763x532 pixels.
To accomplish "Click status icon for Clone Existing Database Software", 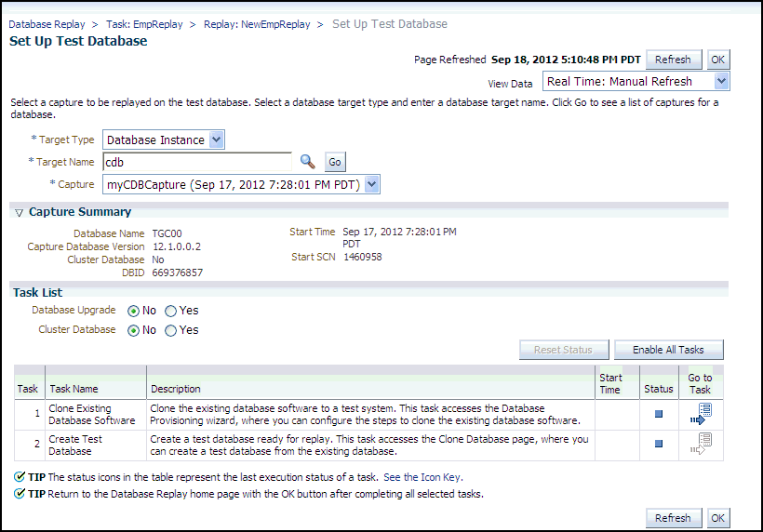I will pyautogui.click(x=659, y=414).
